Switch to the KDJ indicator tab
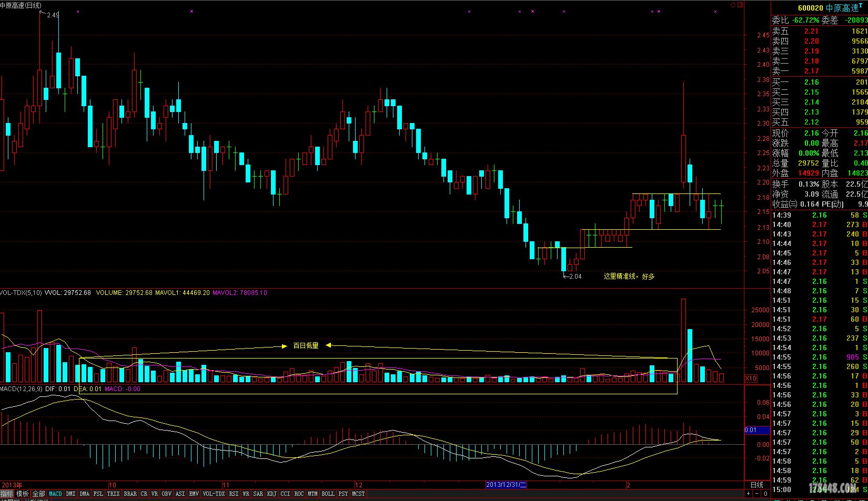Screen dimensions: 868x501 (272, 494)
